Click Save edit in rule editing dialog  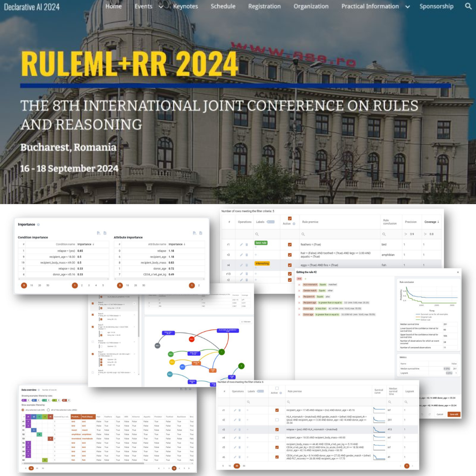[454, 414]
